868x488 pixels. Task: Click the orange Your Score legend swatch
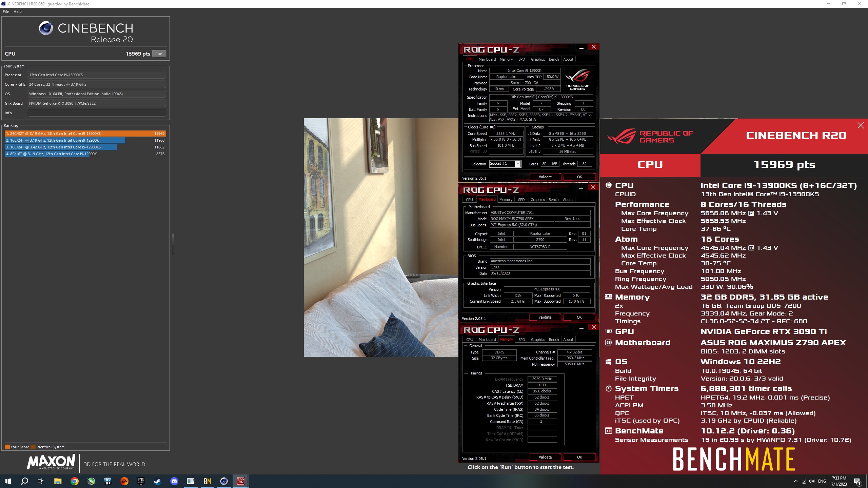[7, 447]
